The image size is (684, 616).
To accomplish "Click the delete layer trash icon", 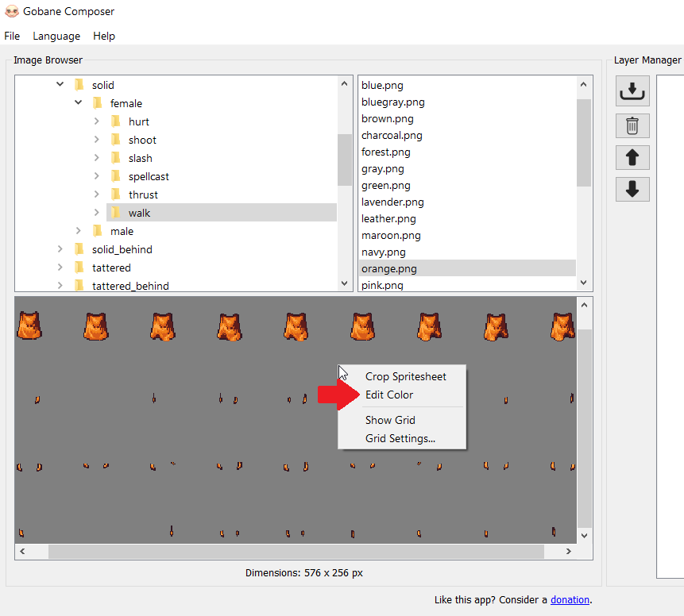I will pyautogui.click(x=632, y=125).
